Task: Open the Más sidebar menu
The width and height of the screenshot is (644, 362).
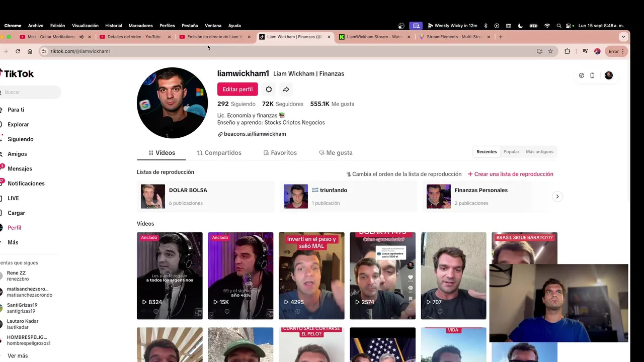Action: [x=13, y=242]
